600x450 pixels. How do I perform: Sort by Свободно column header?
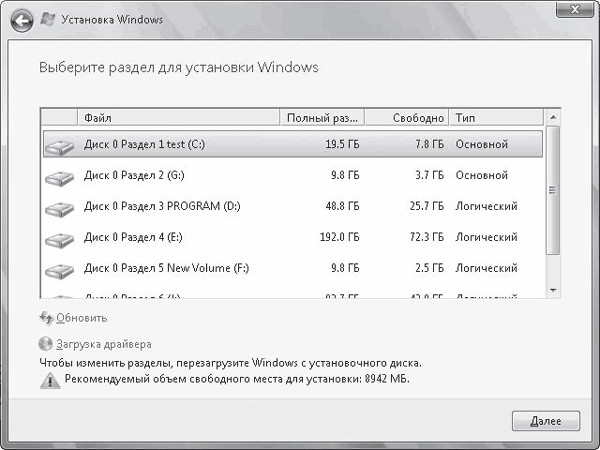coord(405,118)
